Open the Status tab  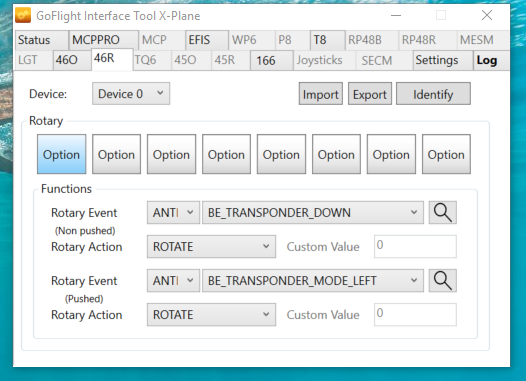(41, 40)
